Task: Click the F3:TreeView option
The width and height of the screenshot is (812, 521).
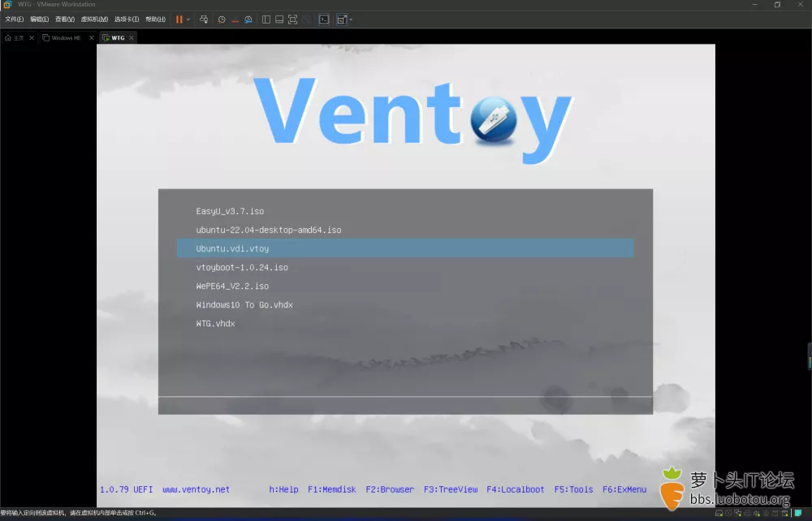Action: click(x=451, y=489)
